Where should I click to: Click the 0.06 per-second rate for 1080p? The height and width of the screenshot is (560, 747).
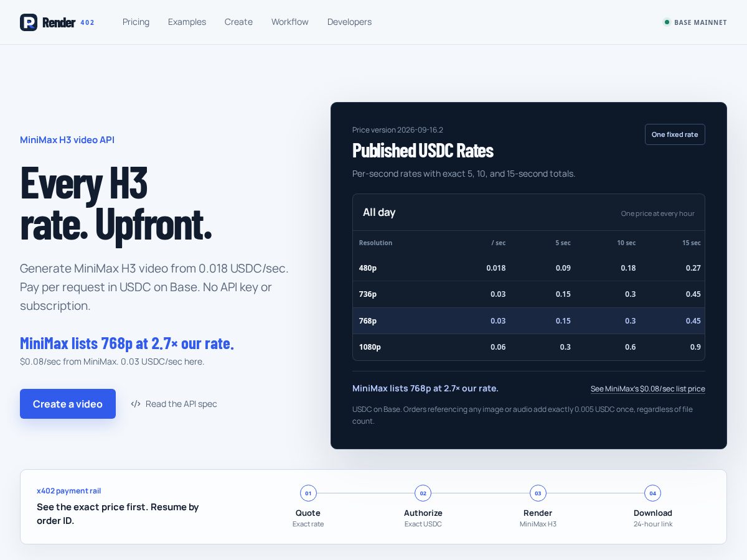498,347
